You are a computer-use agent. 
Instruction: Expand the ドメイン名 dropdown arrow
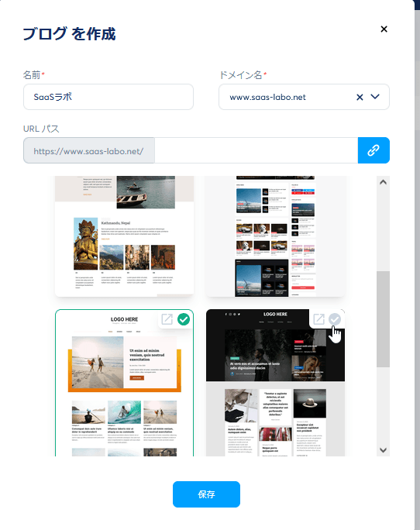[x=375, y=97]
